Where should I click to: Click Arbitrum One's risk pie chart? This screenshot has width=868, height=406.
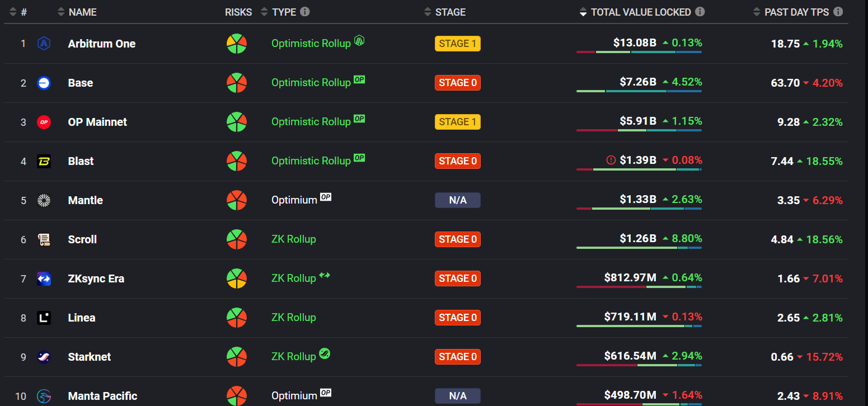pyautogui.click(x=237, y=44)
